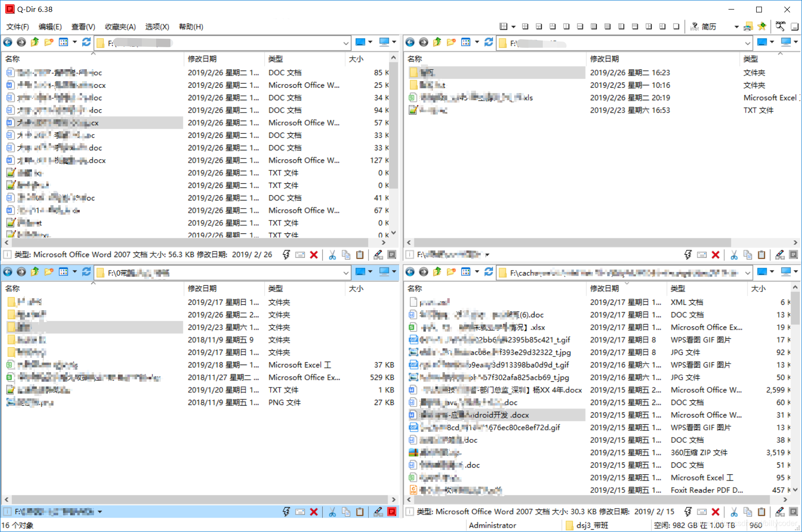Image resolution: width=802 pixels, height=532 pixels.
Task: Open the 帮助(H) menu
Action: (x=191, y=27)
